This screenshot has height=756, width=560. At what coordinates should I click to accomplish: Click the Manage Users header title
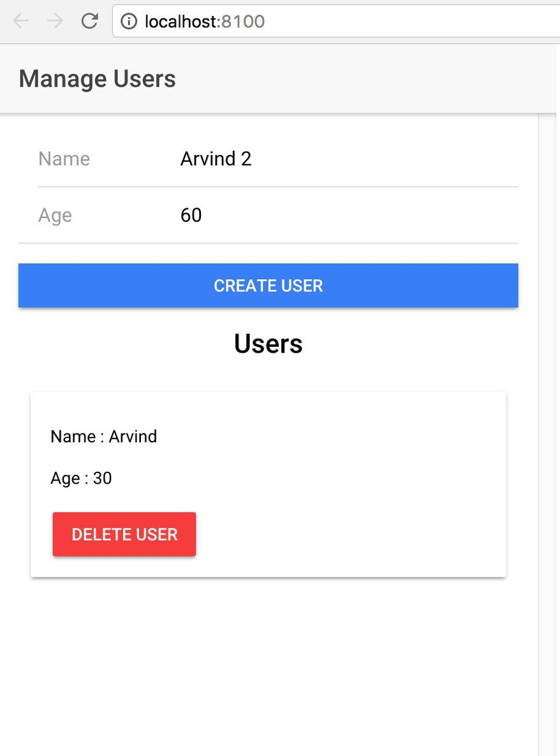coord(98,78)
